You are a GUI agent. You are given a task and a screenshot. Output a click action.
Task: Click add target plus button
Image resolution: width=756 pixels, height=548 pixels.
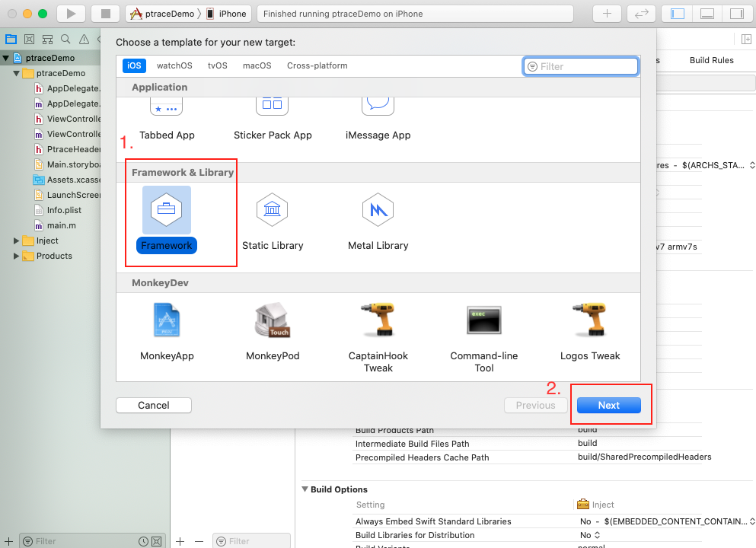pos(180,541)
